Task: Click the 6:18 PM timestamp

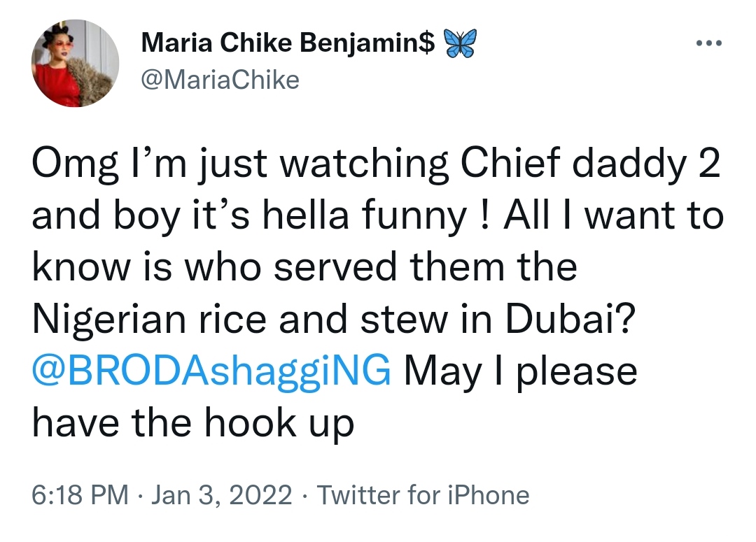Action: pyautogui.click(x=80, y=495)
